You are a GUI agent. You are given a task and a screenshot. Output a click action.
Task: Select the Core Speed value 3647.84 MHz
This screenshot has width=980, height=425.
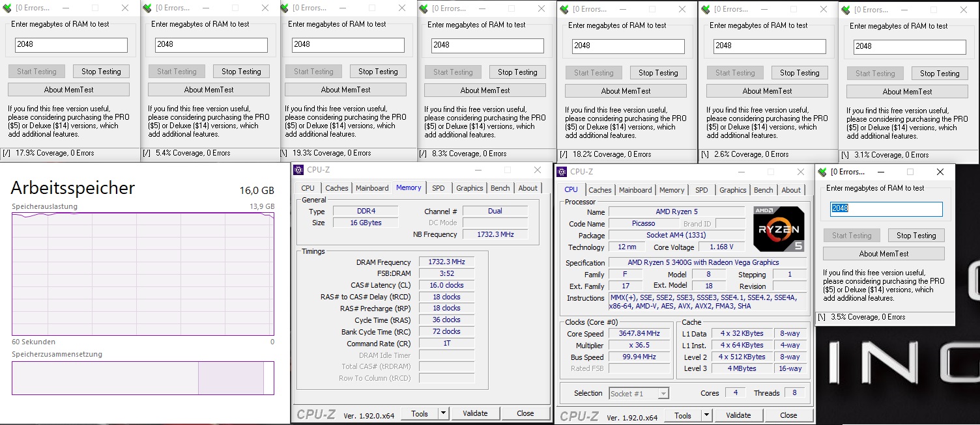click(x=639, y=333)
